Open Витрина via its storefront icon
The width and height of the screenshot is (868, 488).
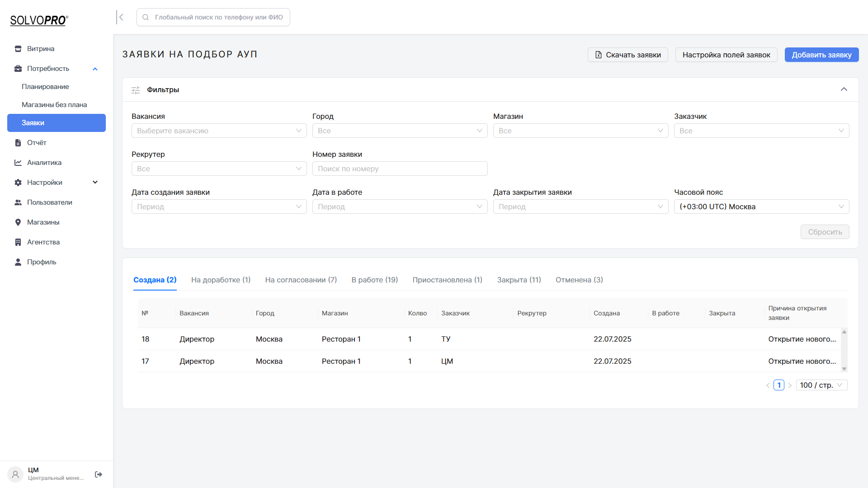click(x=18, y=49)
